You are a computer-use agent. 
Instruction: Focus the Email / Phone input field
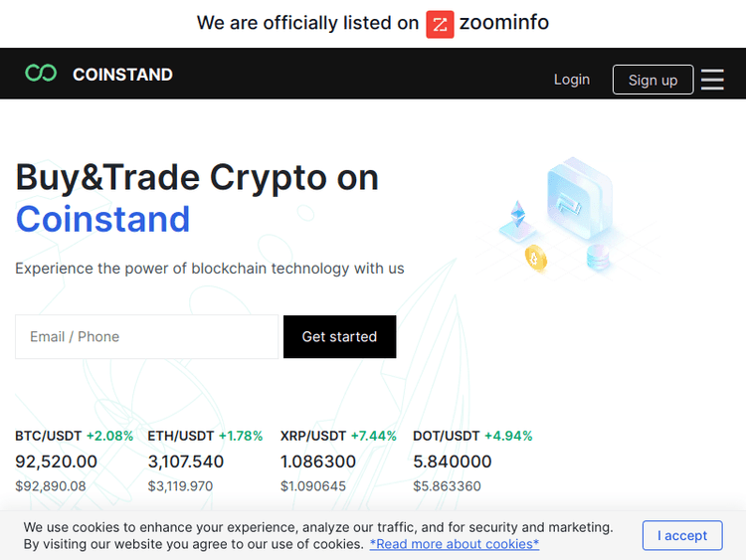point(147,337)
